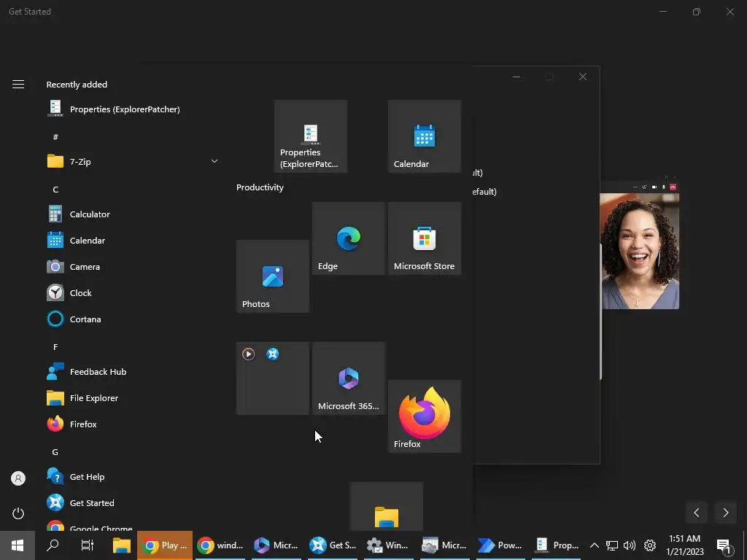The image size is (747, 560).
Task: Open the network status tray icon
Action: pyautogui.click(x=612, y=545)
